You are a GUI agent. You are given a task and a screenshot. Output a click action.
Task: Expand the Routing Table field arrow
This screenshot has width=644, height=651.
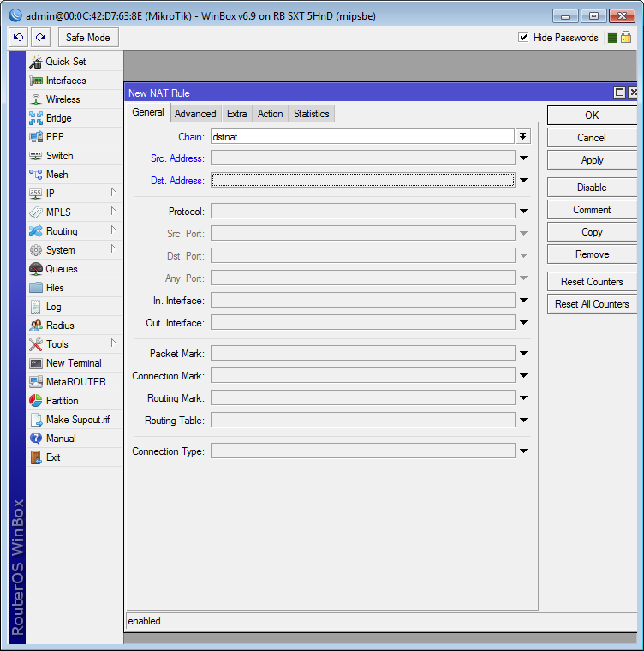(524, 421)
